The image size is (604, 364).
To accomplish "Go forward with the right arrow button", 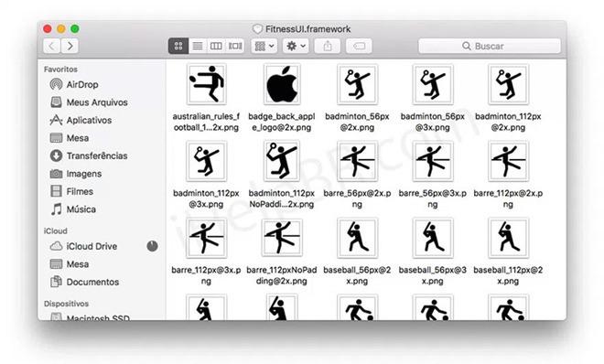I will coord(70,46).
